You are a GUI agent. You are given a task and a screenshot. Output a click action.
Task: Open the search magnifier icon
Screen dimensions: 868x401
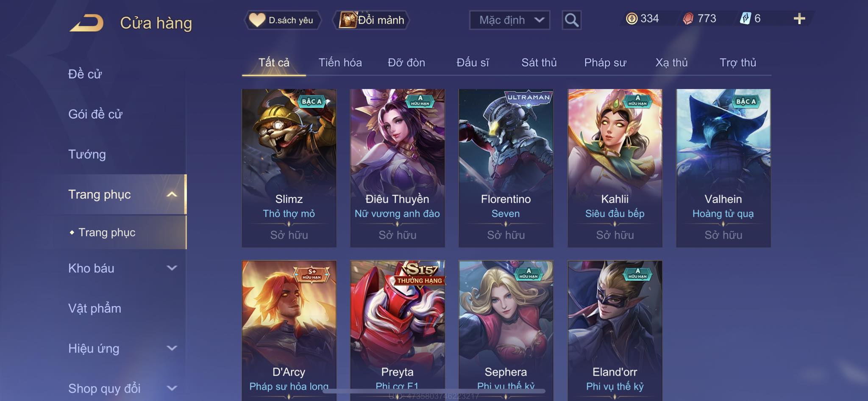571,20
